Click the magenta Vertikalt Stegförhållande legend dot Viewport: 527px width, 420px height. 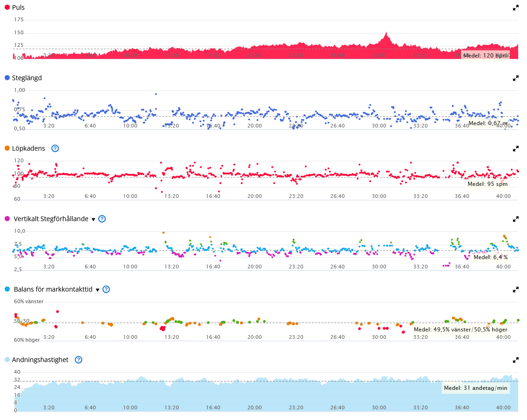(x=7, y=219)
